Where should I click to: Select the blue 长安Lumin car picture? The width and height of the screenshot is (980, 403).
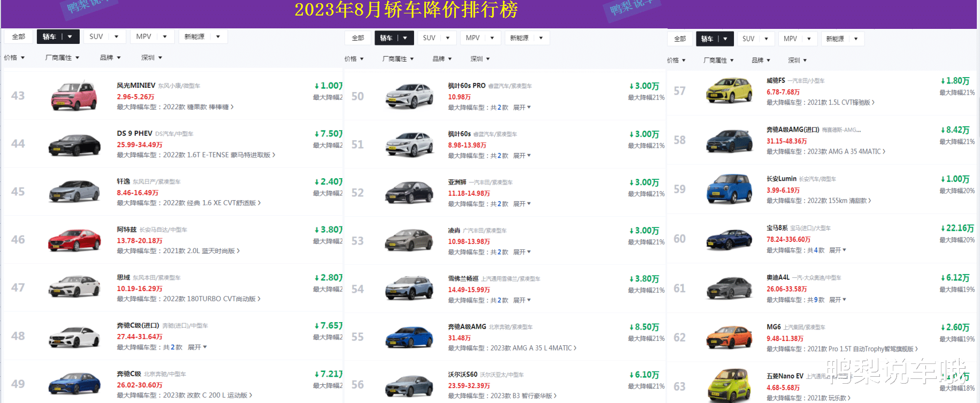point(729,189)
